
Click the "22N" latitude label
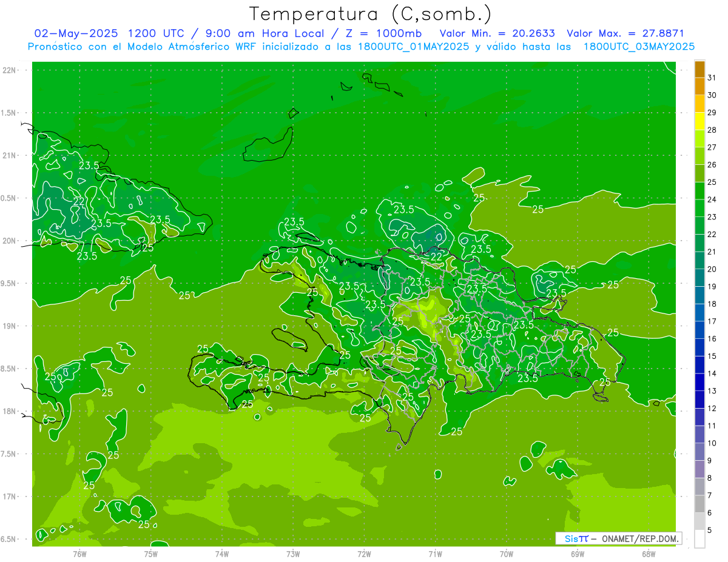(9, 70)
